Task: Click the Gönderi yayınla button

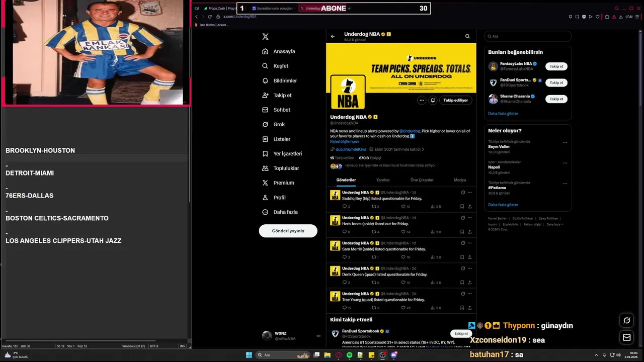Action: click(x=288, y=231)
